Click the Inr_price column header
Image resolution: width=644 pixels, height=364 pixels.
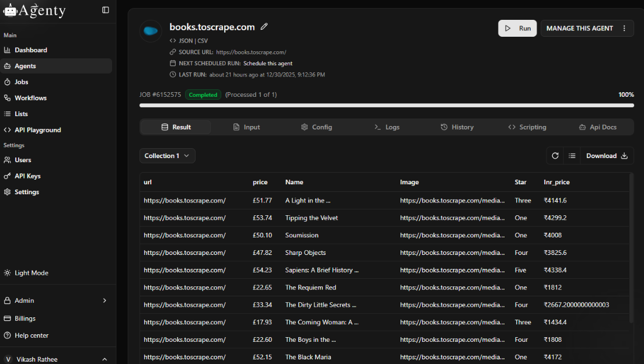pos(556,182)
